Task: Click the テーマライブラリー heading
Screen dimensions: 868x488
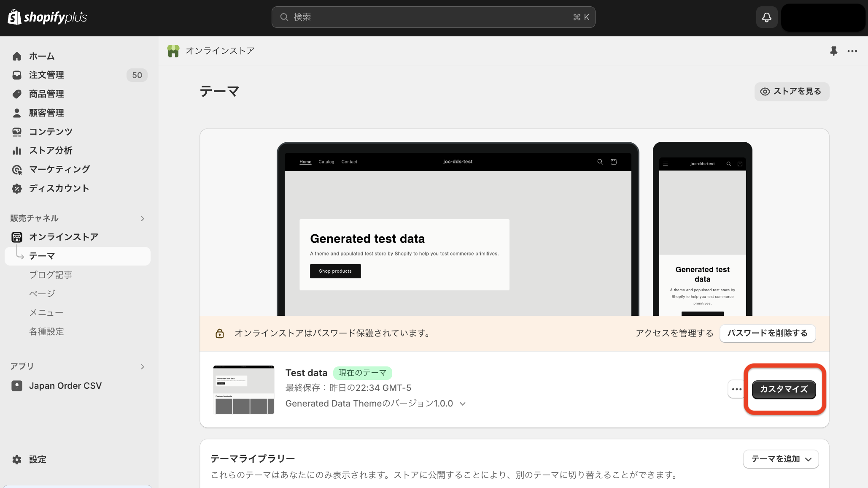Action: 253,458
